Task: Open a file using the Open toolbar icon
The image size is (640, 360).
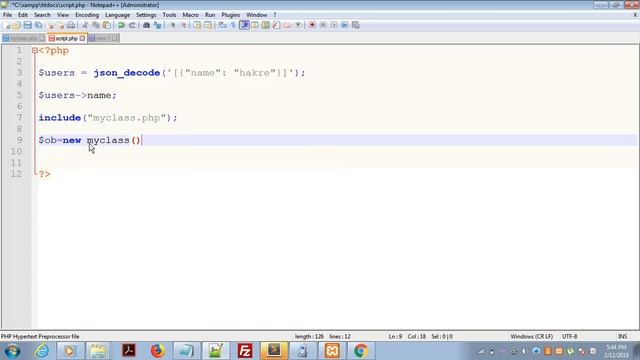Action: pos(17,25)
